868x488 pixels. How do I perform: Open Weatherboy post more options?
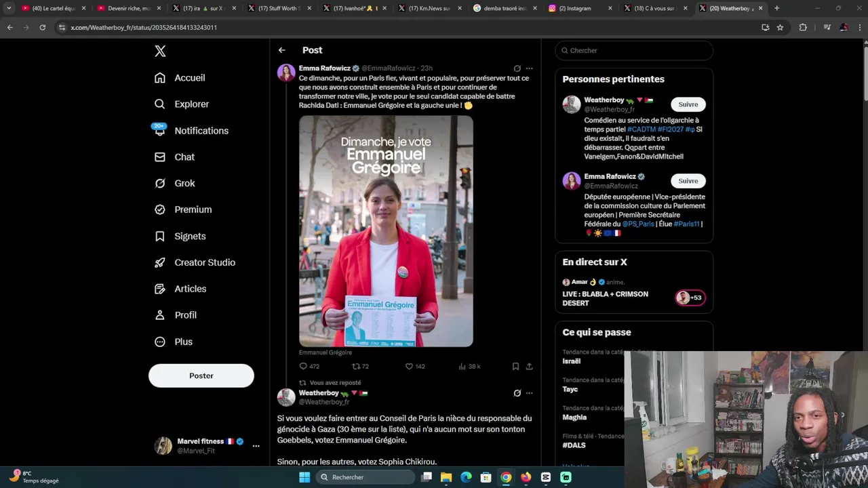point(529,393)
